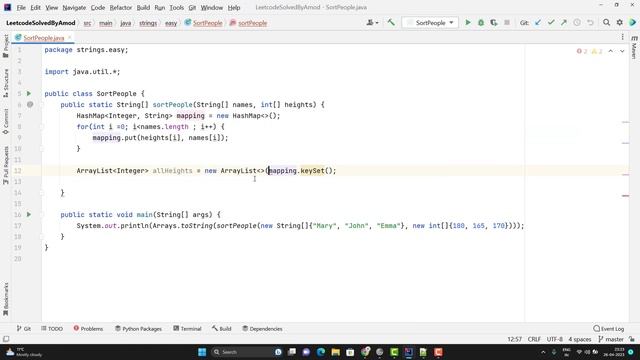Open the Problems tool window

[88, 329]
